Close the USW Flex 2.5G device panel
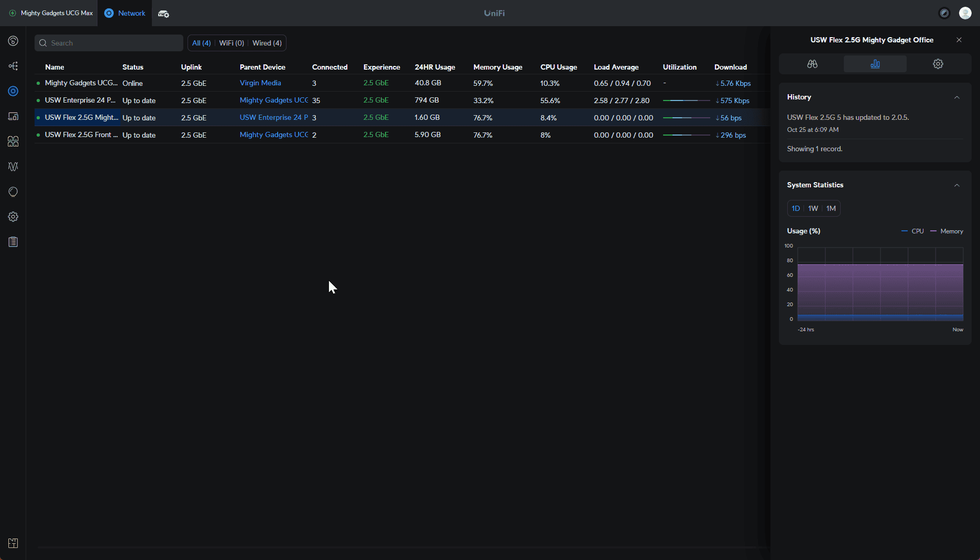 click(959, 40)
